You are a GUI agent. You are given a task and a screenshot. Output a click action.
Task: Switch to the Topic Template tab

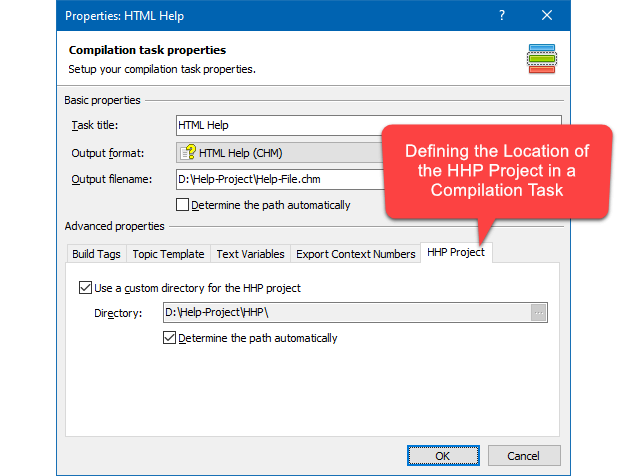point(168,254)
